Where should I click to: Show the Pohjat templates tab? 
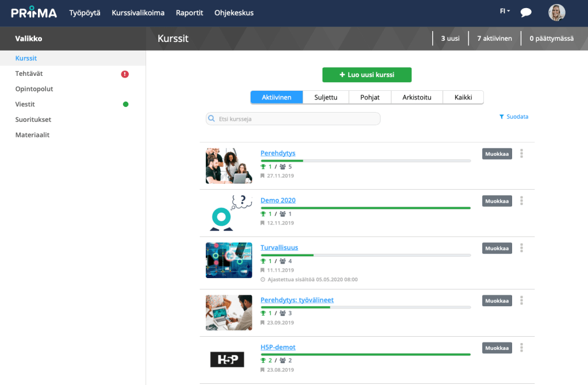[x=370, y=97]
